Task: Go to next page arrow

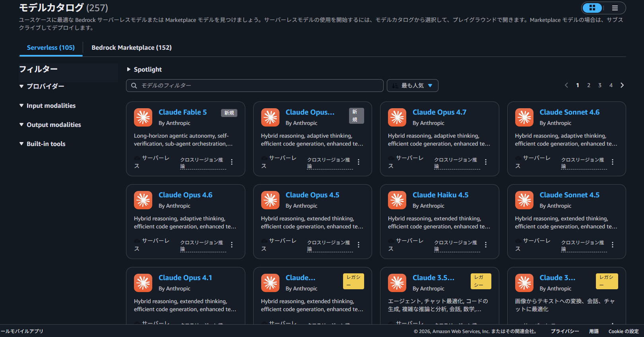Action: [622, 85]
